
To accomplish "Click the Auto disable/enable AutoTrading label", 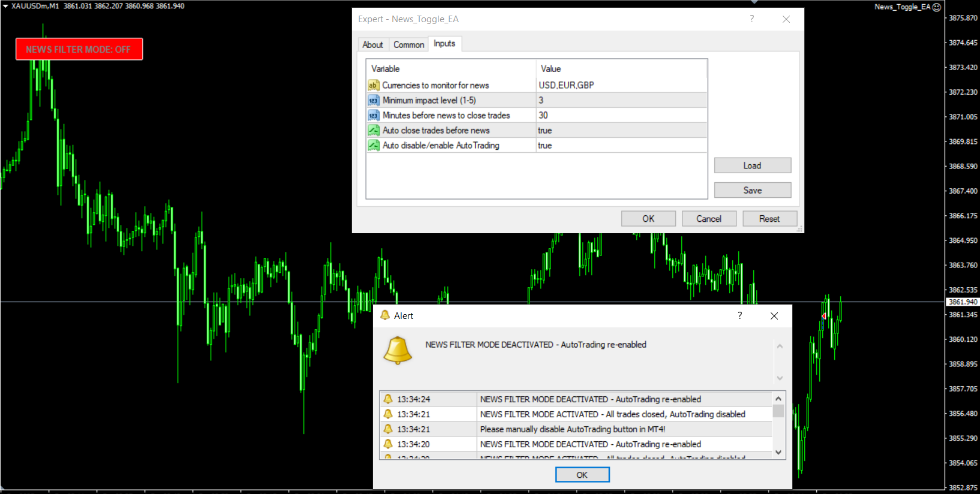I will [x=441, y=145].
